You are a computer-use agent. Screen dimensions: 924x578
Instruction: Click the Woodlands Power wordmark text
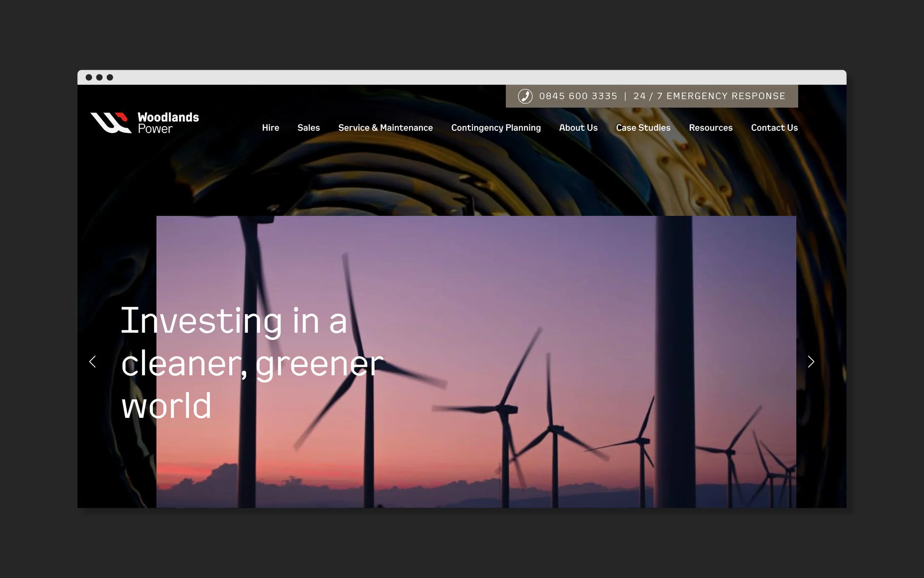pyautogui.click(x=168, y=123)
